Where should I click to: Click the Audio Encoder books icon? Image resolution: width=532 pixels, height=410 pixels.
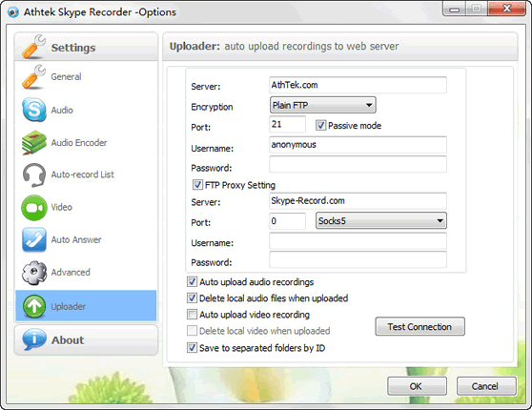(x=34, y=143)
